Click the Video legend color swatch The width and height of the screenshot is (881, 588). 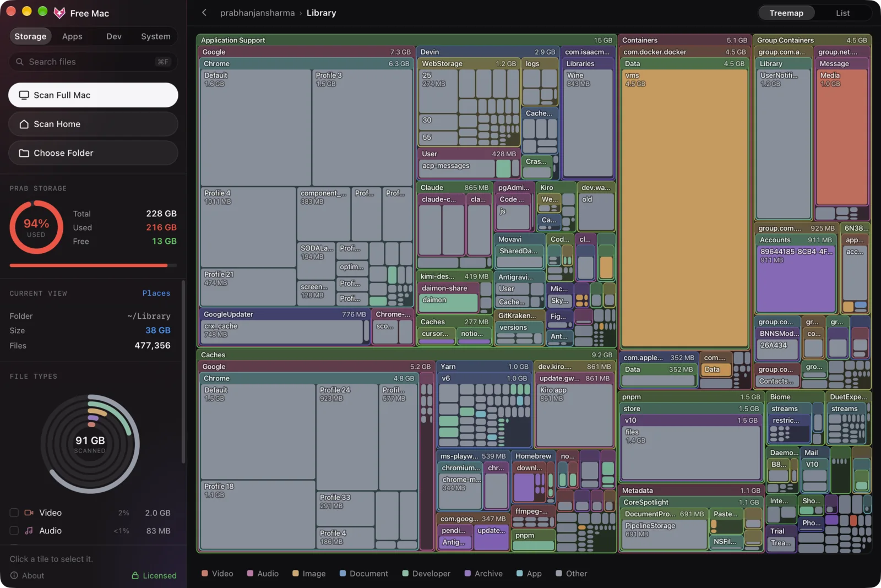(205, 573)
